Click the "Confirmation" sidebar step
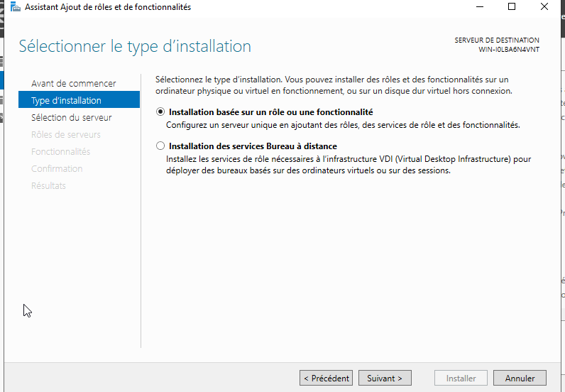The image size is (565, 392). [57, 169]
